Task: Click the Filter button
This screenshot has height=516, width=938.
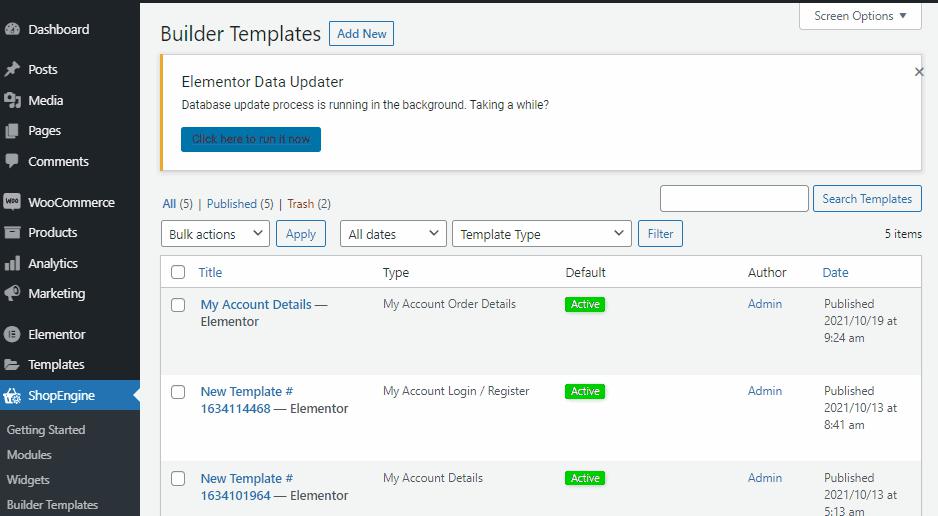Action: 660,234
